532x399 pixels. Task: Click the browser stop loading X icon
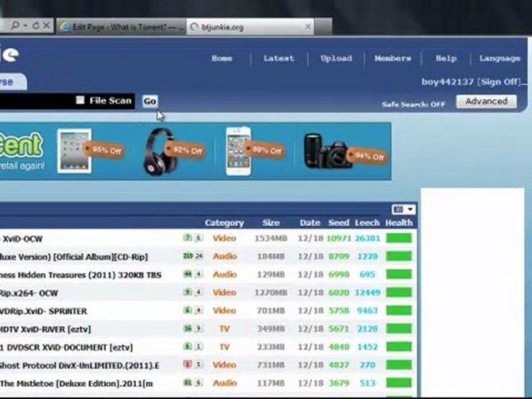[47, 25]
